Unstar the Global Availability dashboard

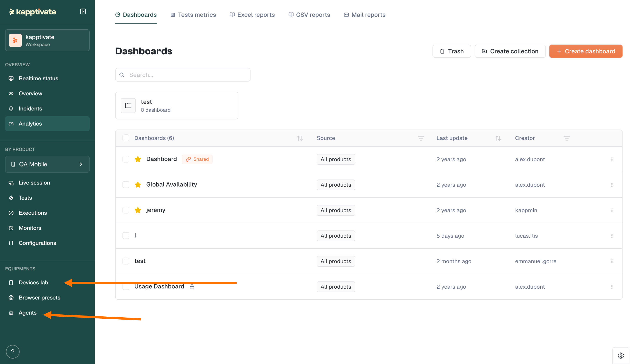[137, 185]
